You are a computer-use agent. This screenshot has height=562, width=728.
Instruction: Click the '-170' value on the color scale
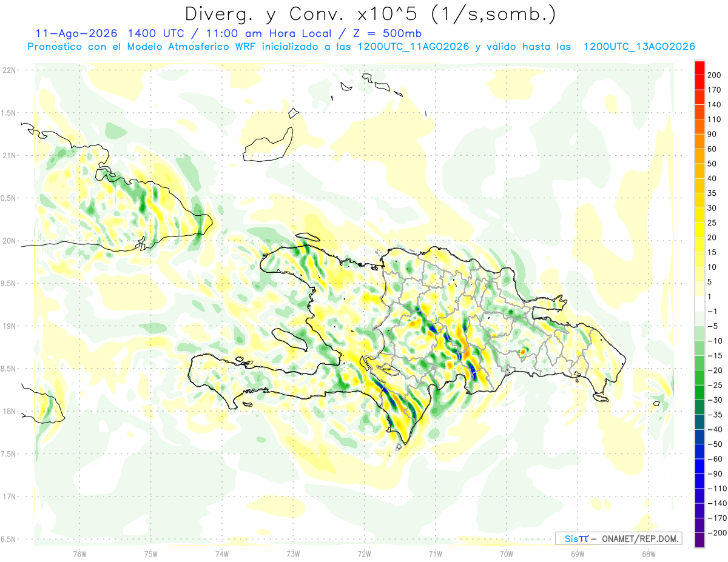(x=717, y=519)
